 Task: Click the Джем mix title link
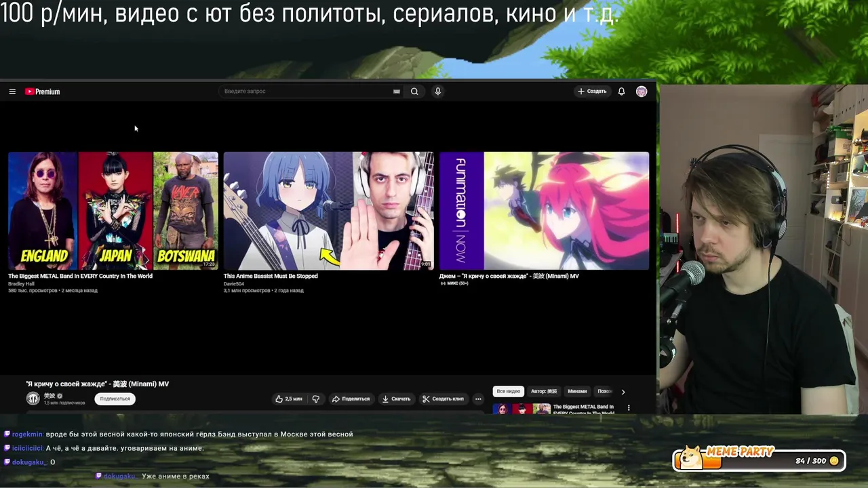click(509, 276)
